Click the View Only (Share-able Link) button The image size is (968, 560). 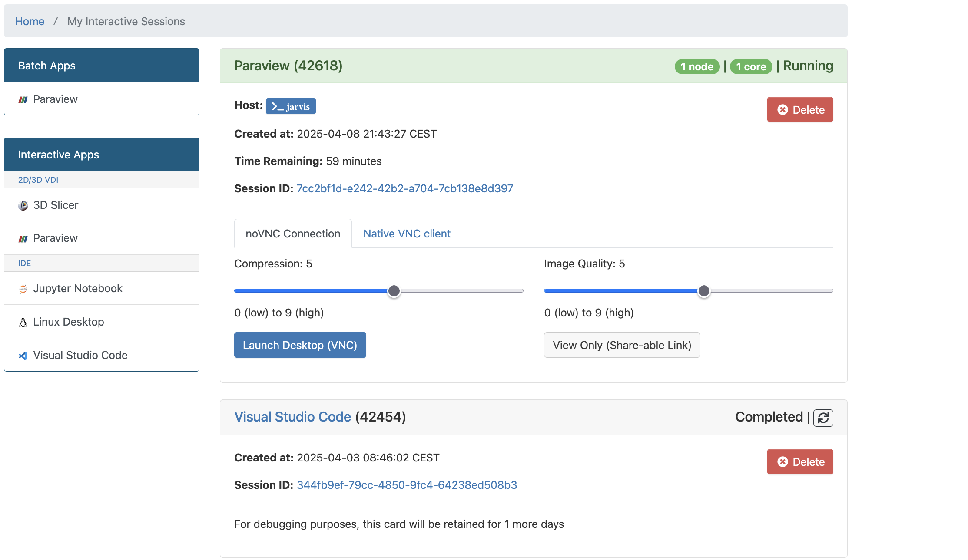click(622, 345)
